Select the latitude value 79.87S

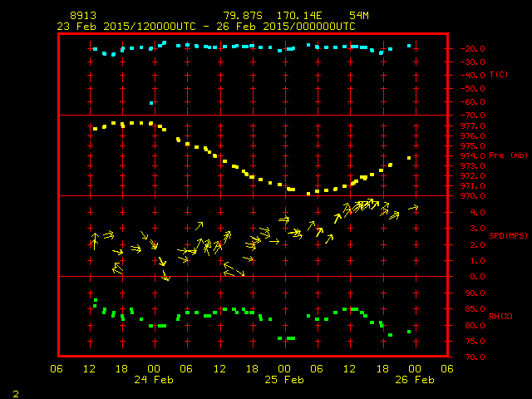pyautogui.click(x=243, y=16)
